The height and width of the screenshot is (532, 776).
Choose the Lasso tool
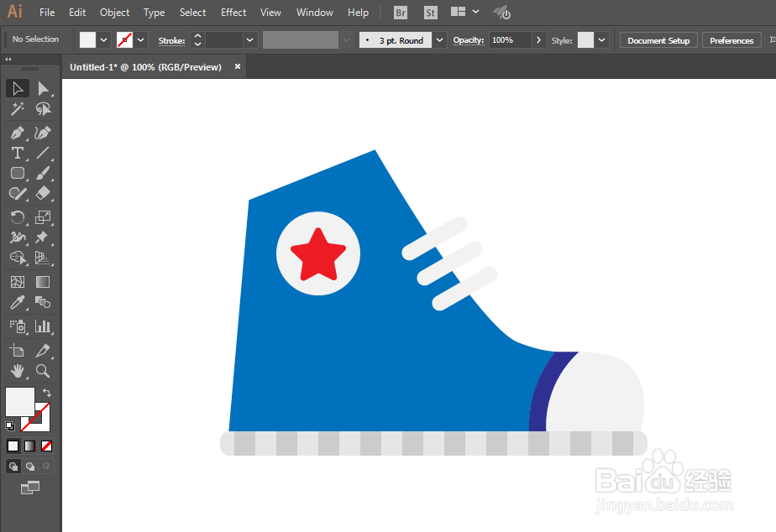pyautogui.click(x=43, y=108)
